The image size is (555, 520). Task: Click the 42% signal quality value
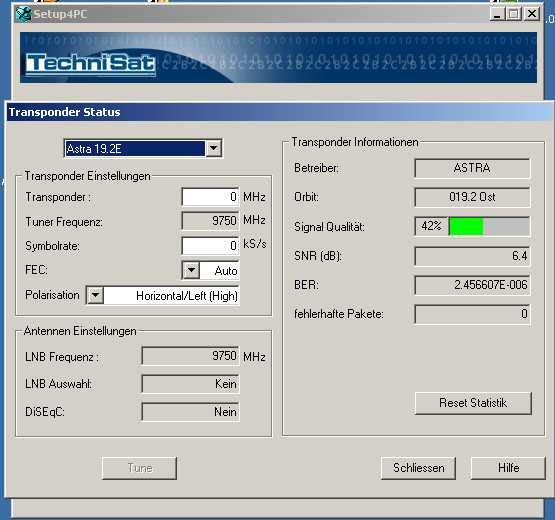coord(431,226)
